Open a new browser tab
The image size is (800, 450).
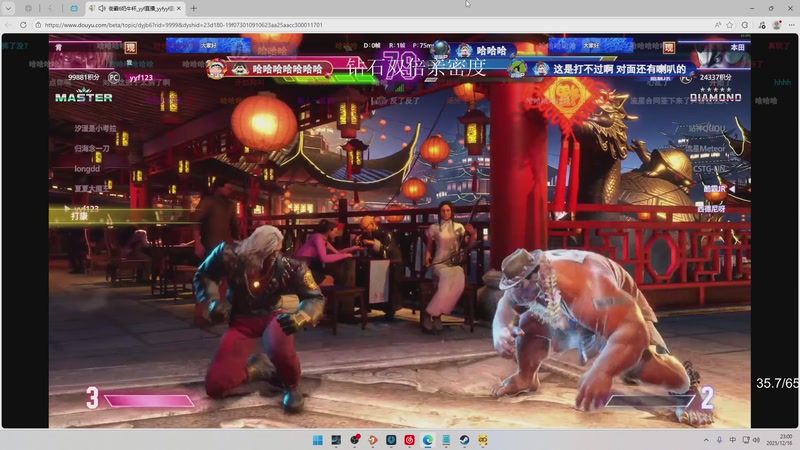[x=193, y=8]
